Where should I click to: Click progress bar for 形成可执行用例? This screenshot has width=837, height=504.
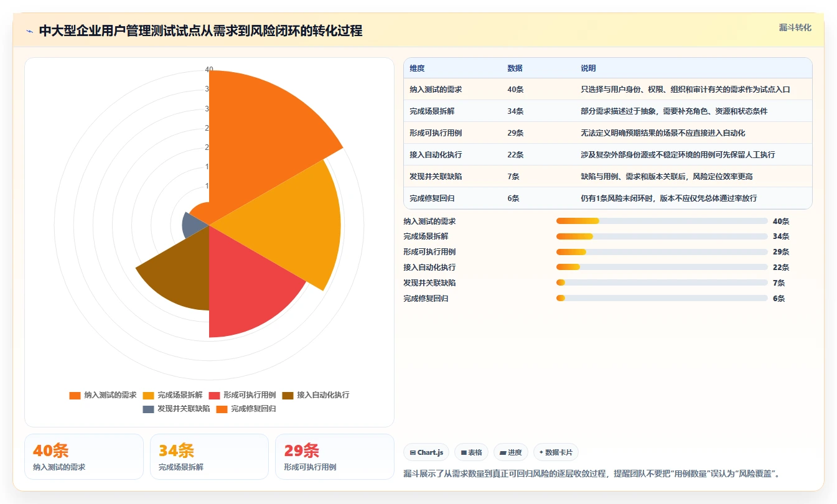(x=662, y=252)
